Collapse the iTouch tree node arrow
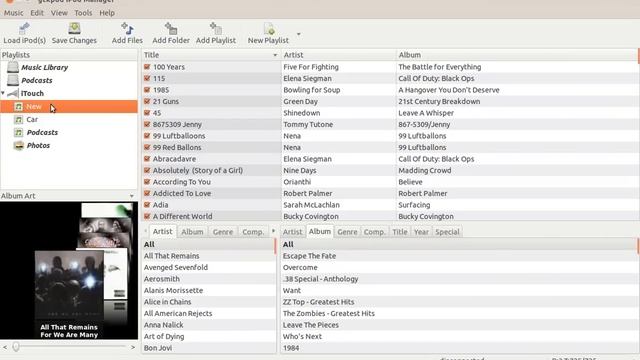 click(x=3, y=93)
